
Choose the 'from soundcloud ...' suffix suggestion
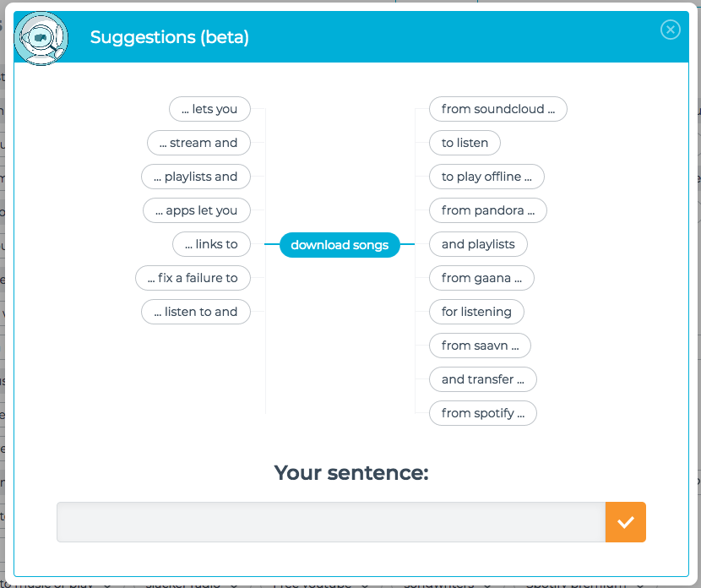click(498, 109)
